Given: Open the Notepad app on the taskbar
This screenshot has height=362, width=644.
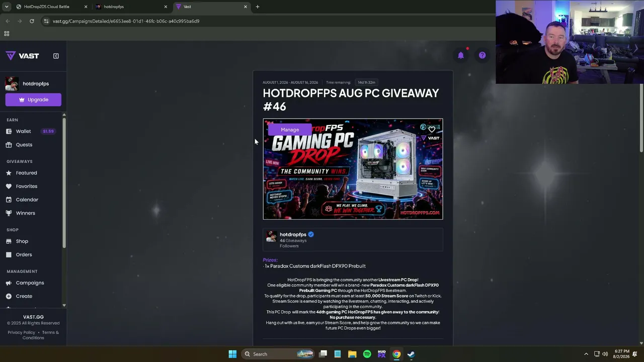Looking at the screenshot, I should click(x=338, y=354).
